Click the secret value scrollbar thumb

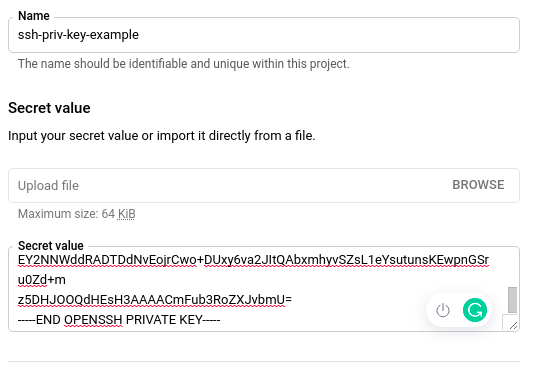[512, 300]
